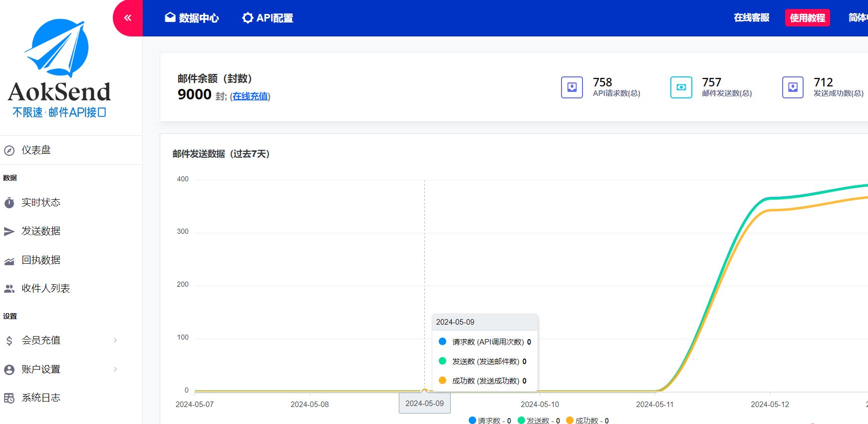Click the 实时状态 stopwatch icon

(x=9, y=203)
